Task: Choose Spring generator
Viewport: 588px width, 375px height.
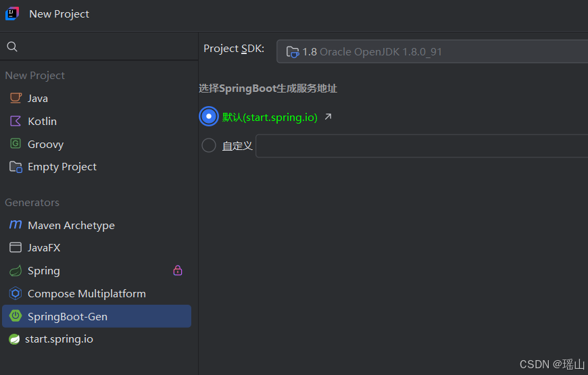Action: click(x=97, y=270)
